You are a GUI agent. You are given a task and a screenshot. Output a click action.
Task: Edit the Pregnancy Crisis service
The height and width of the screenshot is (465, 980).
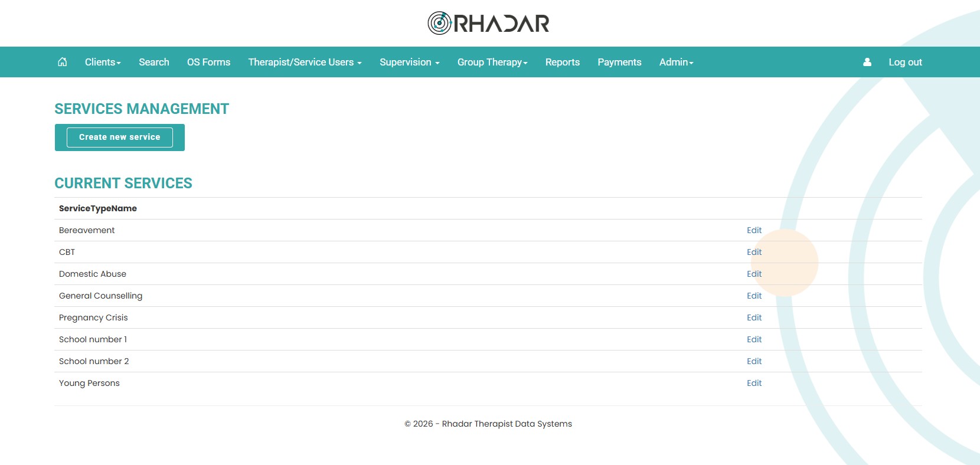754,317
